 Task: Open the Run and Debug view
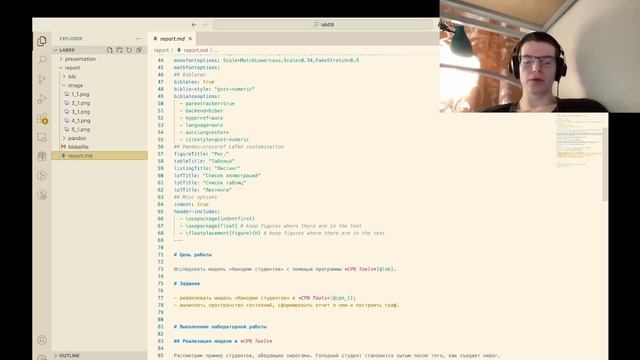pyautogui.click(x=42, y=99)
